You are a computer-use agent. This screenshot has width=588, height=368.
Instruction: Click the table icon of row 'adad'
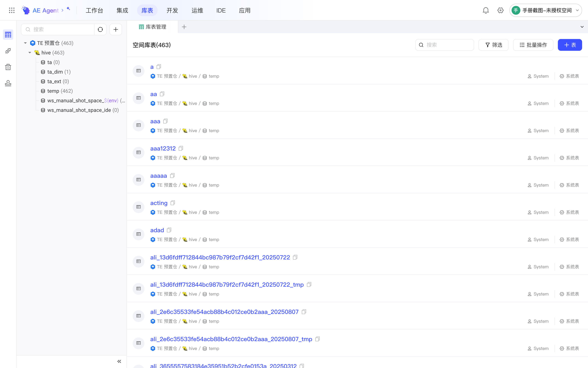(139, 234)
